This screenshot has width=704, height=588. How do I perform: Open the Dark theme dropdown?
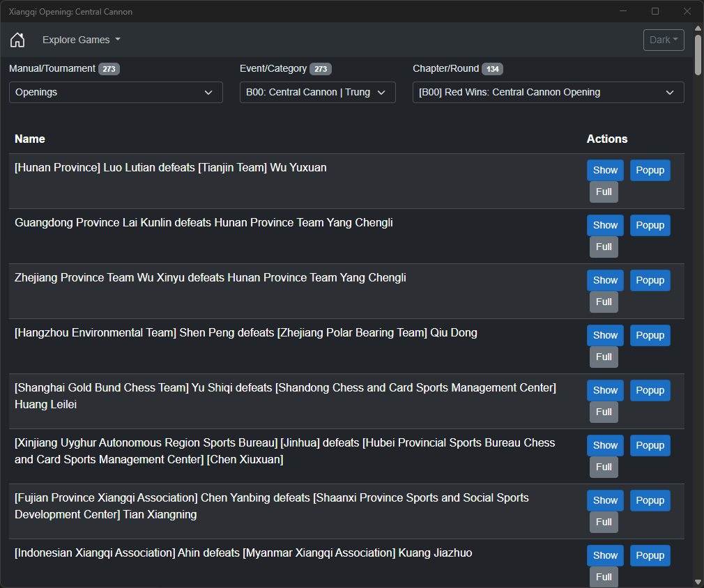pyautogui.click(x=663, y=40)
